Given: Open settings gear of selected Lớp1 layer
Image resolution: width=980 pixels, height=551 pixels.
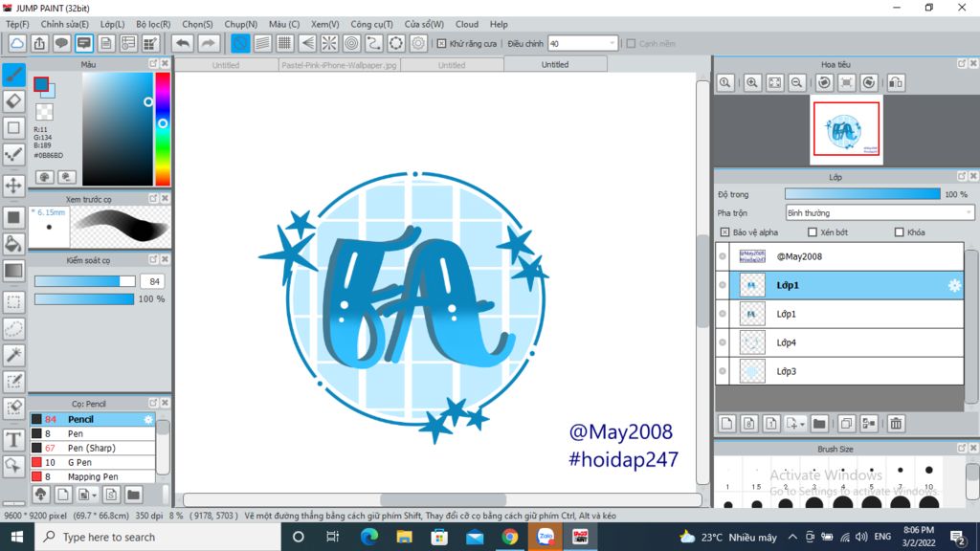Looking at the screenshot, I should point(954,285).
